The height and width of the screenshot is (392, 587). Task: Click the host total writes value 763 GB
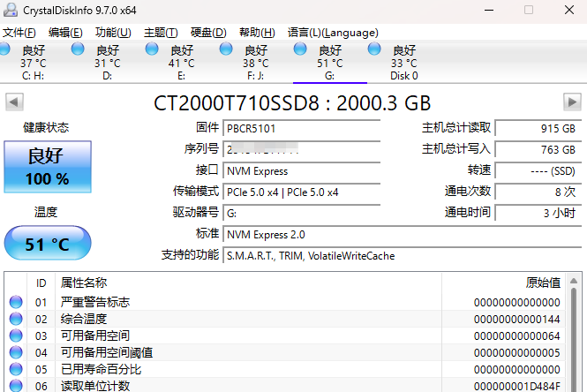click(538, 149)
